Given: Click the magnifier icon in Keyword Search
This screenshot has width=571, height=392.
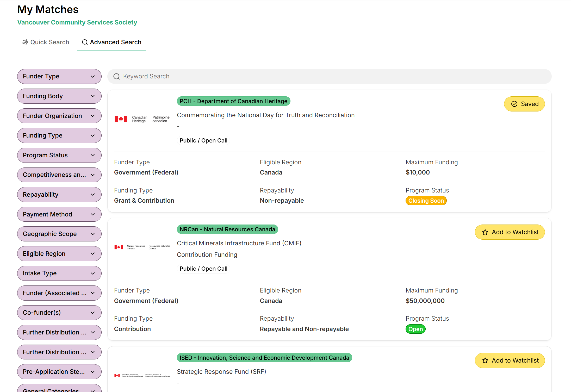Looking at the screenshot, I should [116, 76].
